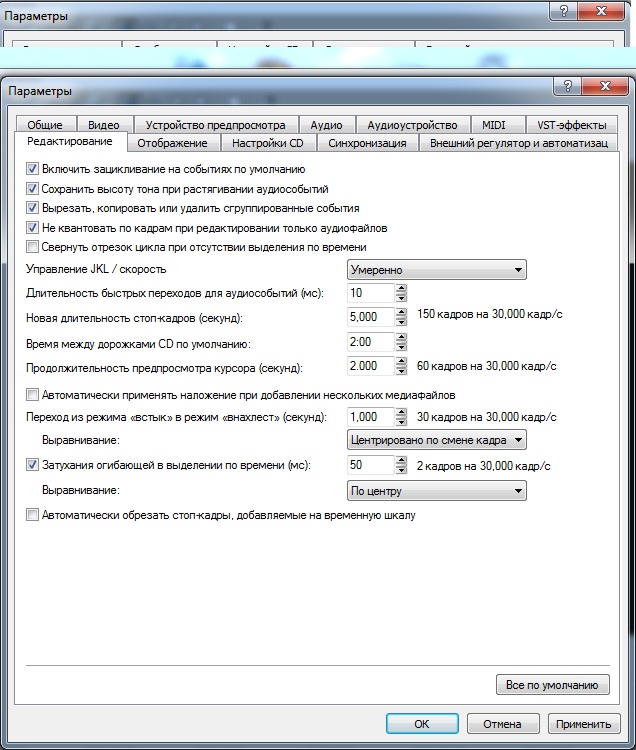Enable 'Автоматически применять наложение' checkbox

32,395
